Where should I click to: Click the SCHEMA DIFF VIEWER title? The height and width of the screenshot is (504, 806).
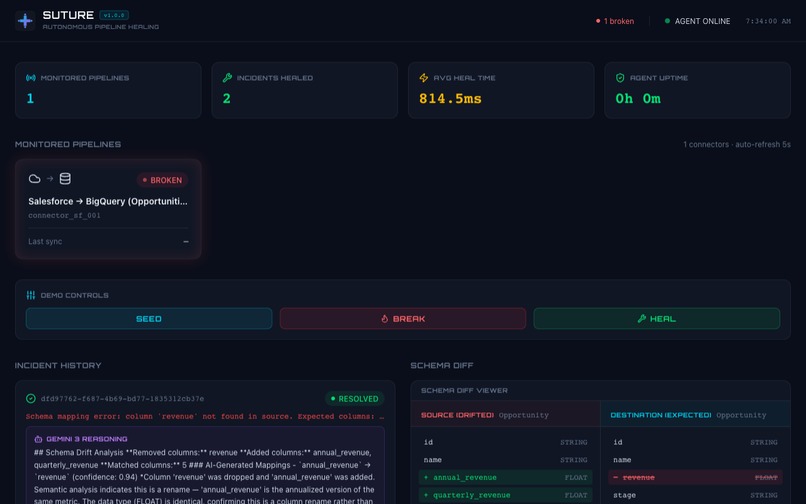point(464,391)
